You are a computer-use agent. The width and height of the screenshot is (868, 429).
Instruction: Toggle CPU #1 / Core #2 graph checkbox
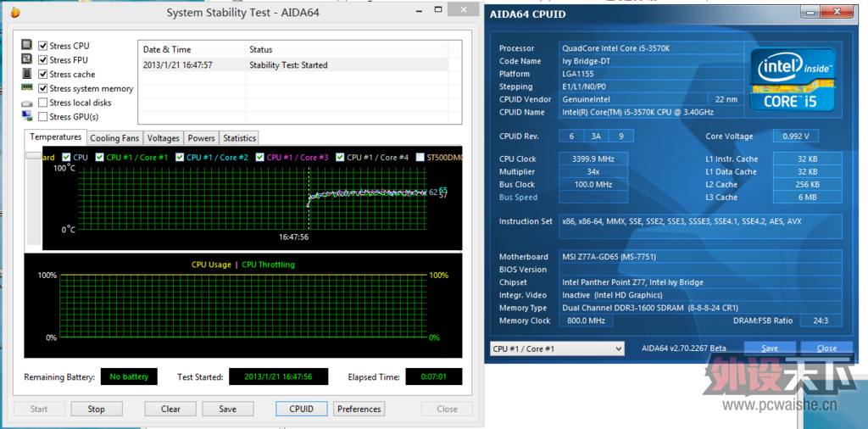tap(180, 157)
